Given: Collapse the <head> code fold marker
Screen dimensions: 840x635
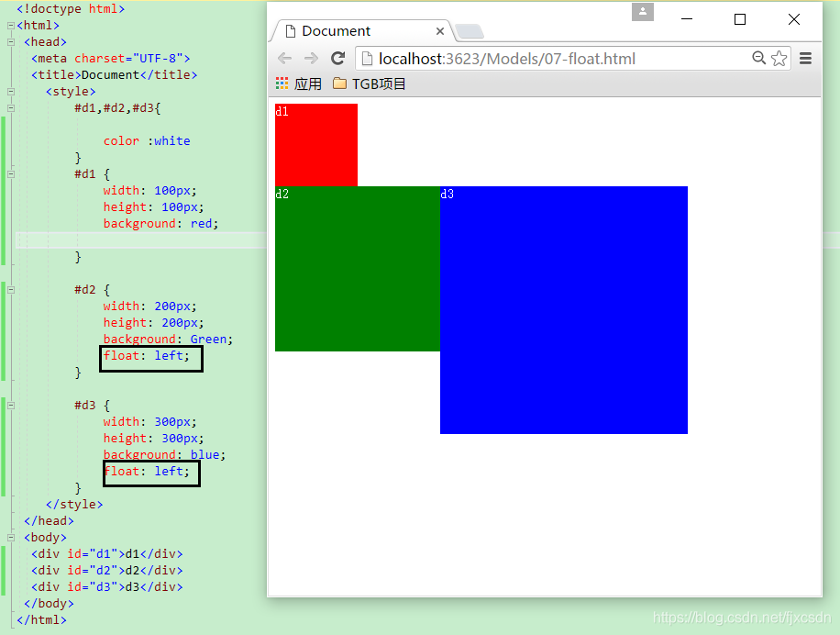Looking at the screenshot, I should [x=11, y=42].
